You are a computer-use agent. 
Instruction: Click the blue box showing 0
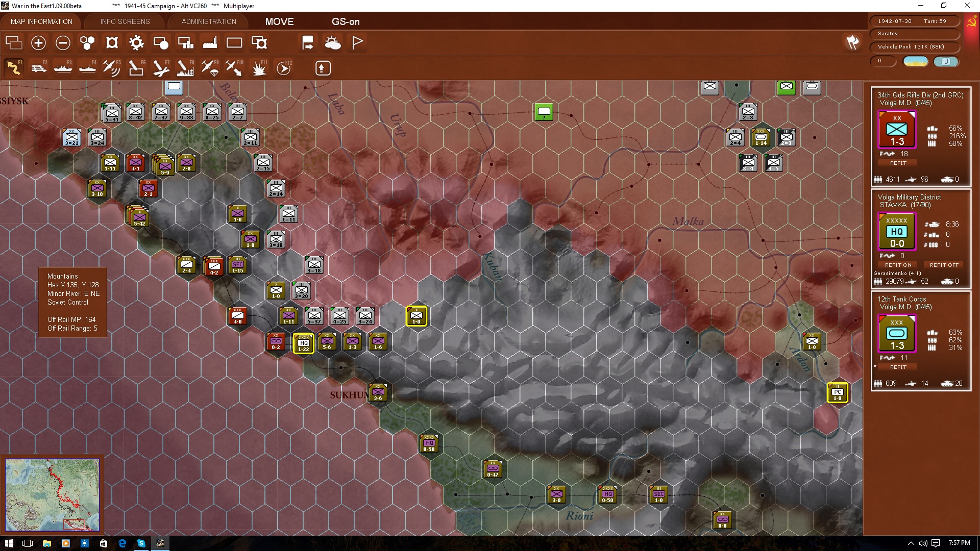946,61
